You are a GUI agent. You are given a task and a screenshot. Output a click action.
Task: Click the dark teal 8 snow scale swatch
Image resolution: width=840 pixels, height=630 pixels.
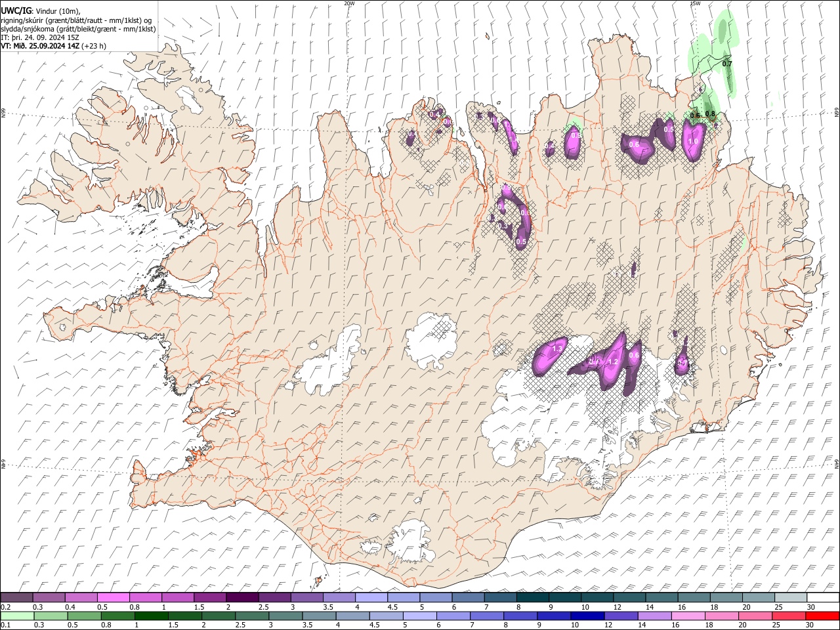[533, 597]
